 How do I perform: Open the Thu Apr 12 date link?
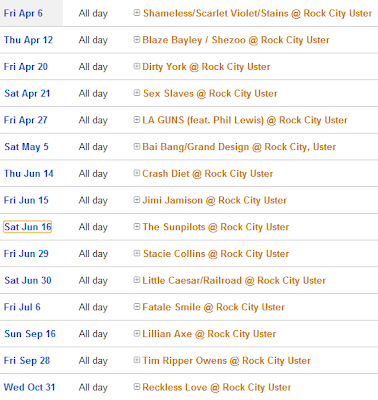tap(28, 40)
